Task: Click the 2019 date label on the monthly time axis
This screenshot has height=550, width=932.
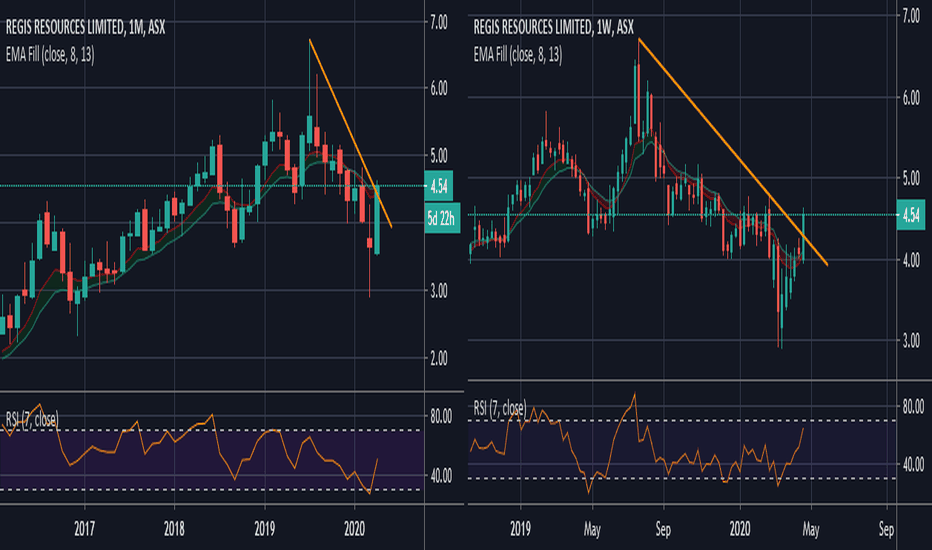Action: point(265,529)
